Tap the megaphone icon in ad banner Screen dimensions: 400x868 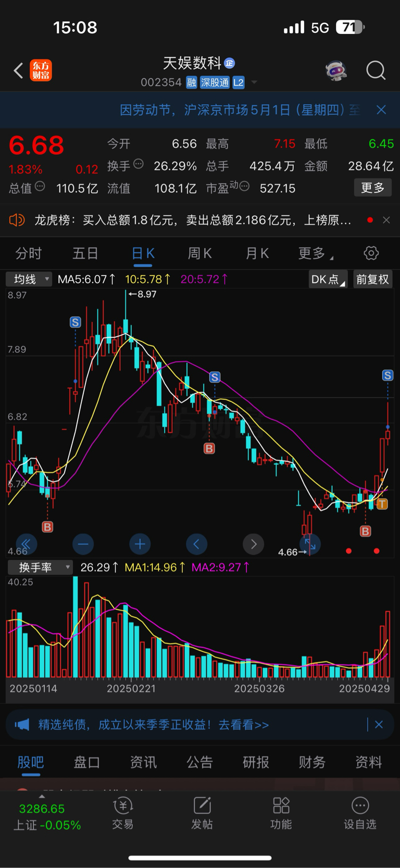click(22, 725)
